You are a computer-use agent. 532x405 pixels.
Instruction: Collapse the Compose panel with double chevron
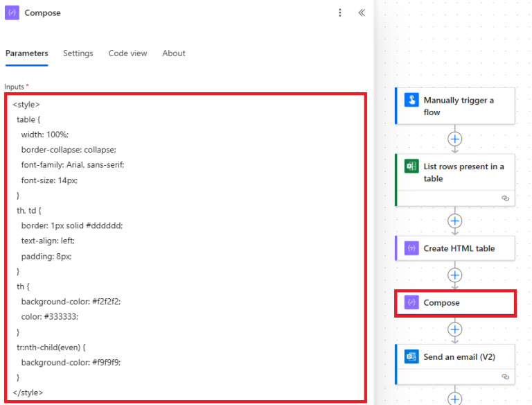coord(362,13)
